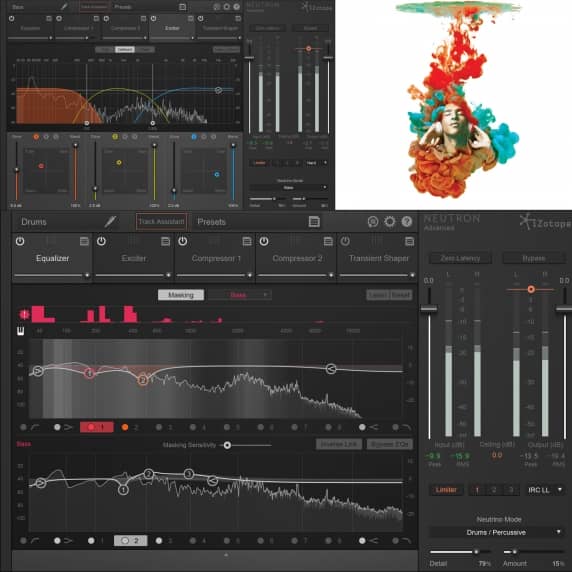Switch to the Equalizer module tab
This screenshot has height=572, width=572.
tap(52, 258)
